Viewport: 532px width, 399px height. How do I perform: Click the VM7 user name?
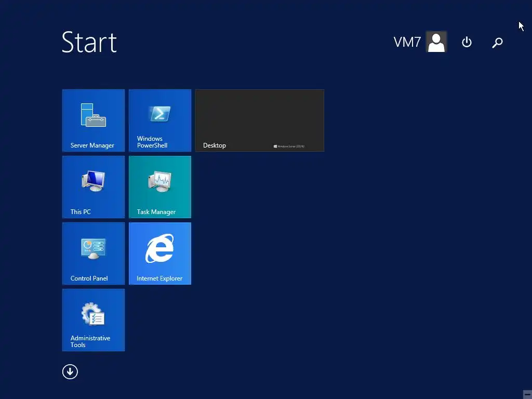tap(407, 42)
